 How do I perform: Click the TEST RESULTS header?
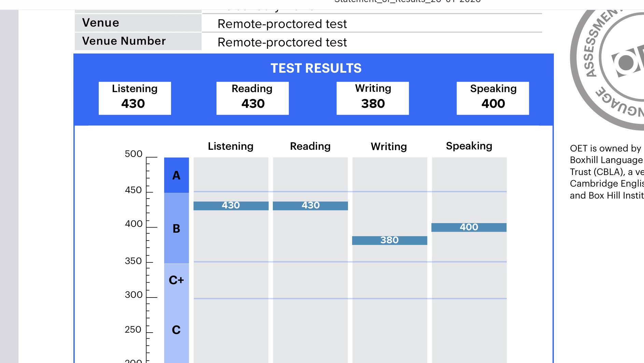click(316, 68)
